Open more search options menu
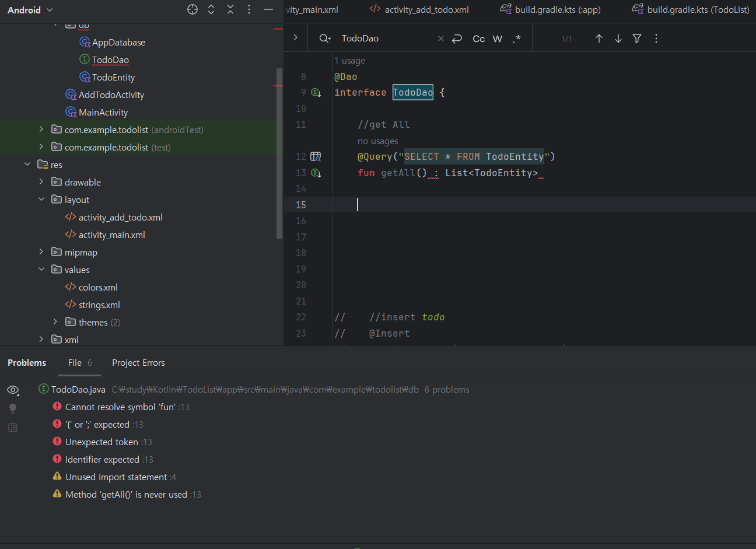The image size is (756, 549). [x=656, y=39]
